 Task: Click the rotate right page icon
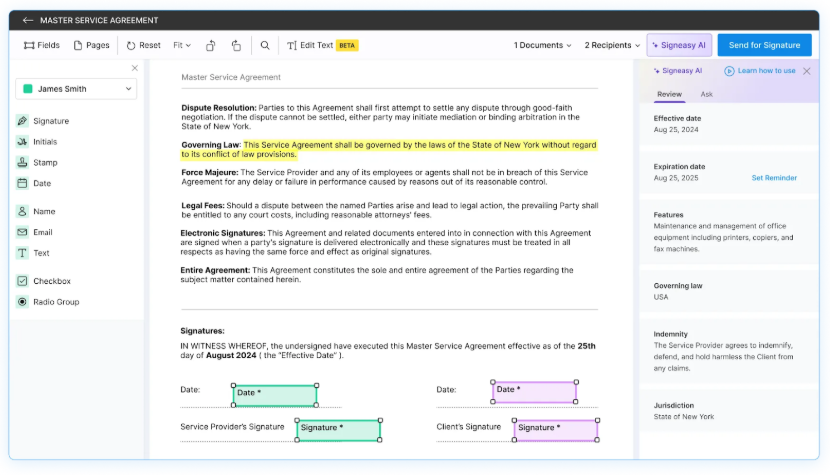click(x=236, y=45)
